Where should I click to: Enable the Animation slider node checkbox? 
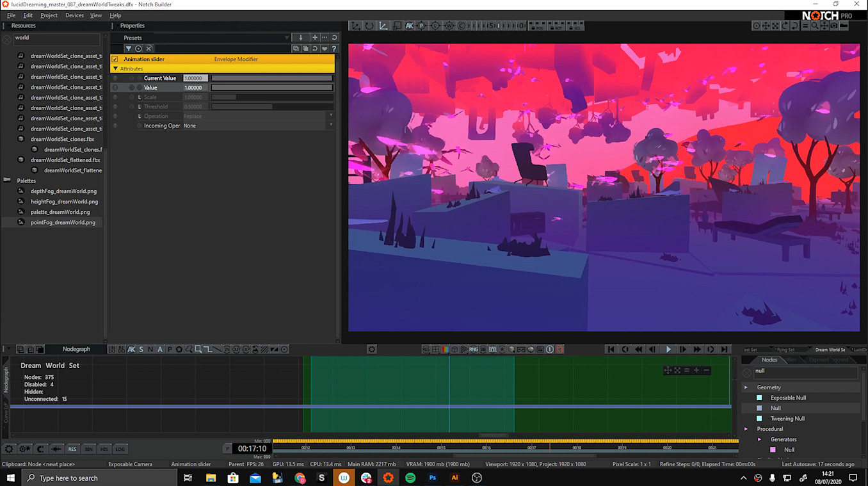pos(115,59)
